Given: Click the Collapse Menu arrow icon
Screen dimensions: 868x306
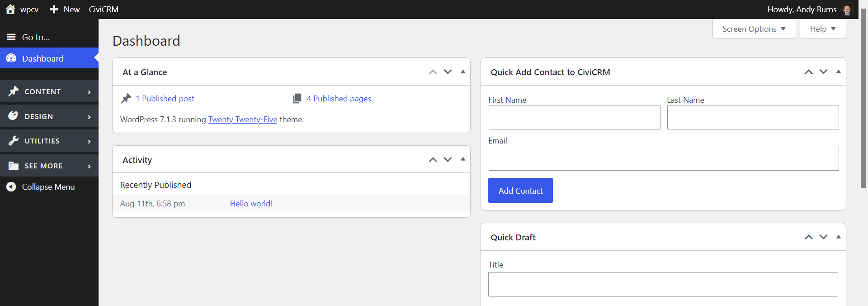Looking at the screenshot, I should [x=11, y=186].
